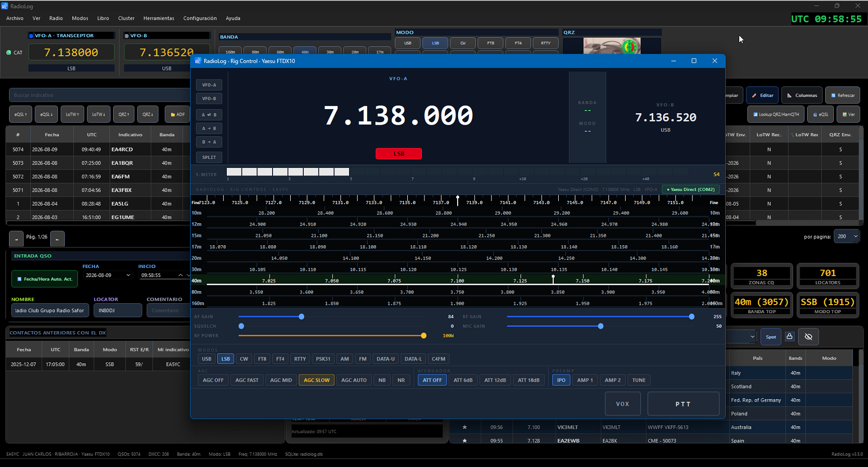Adjust the AF GAIN slider handle
This screenshot has height=467, width=868.
[x=301, y=317]
